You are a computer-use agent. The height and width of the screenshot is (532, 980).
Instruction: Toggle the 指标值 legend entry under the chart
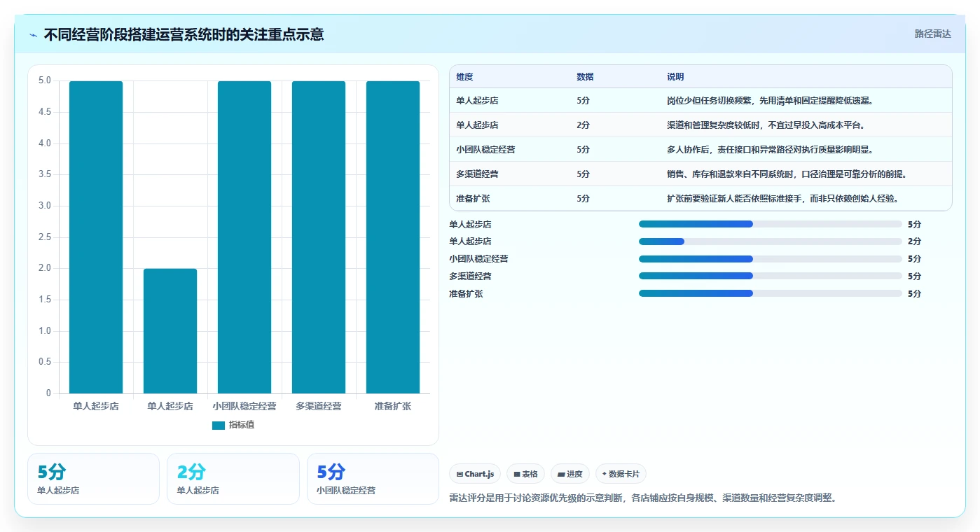click(233, 425)
